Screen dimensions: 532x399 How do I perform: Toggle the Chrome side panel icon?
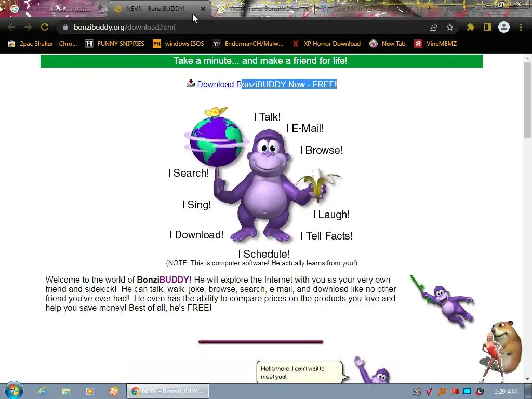[x=487, y=27]
